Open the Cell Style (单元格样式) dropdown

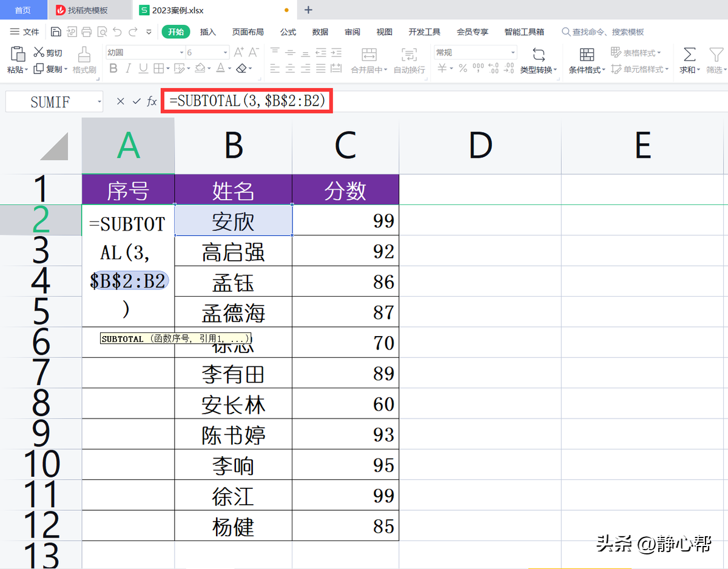(640, 69)
